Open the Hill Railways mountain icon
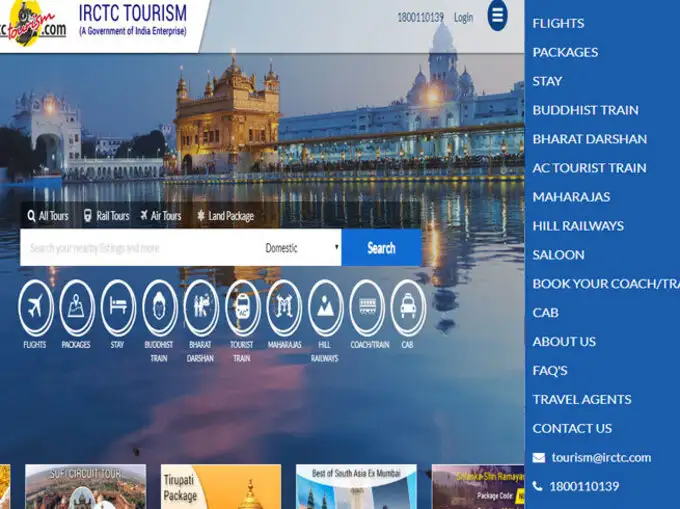 (x=325, y=306)
